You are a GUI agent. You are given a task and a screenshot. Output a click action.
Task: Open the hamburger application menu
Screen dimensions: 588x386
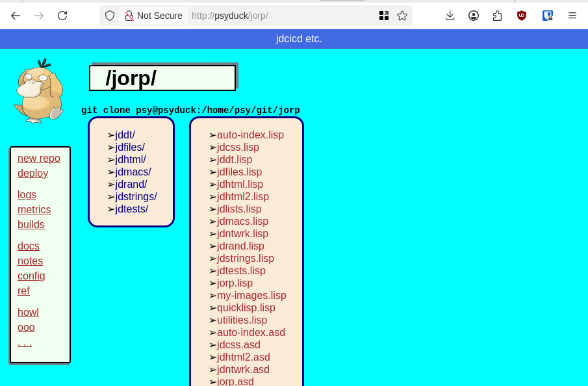572,16
